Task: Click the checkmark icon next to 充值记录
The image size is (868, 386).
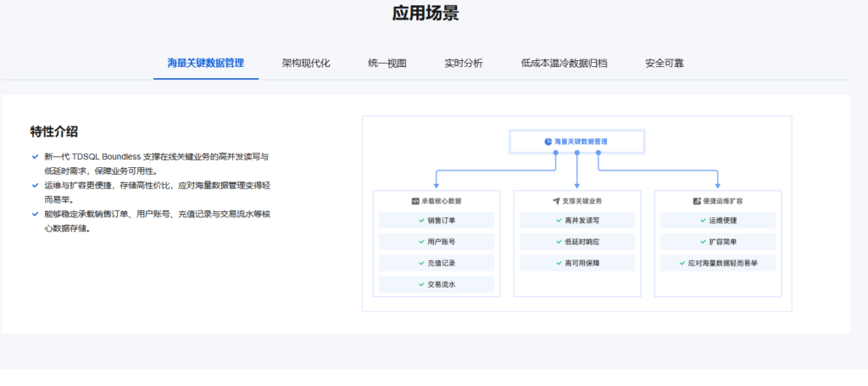Action: [422, 263]
